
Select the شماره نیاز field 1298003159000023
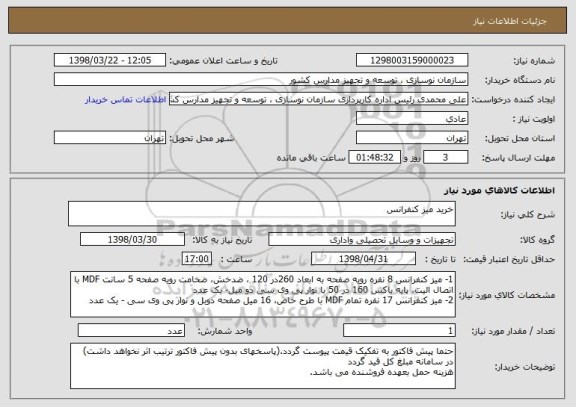pyautogui.click(x=412, y=60)
